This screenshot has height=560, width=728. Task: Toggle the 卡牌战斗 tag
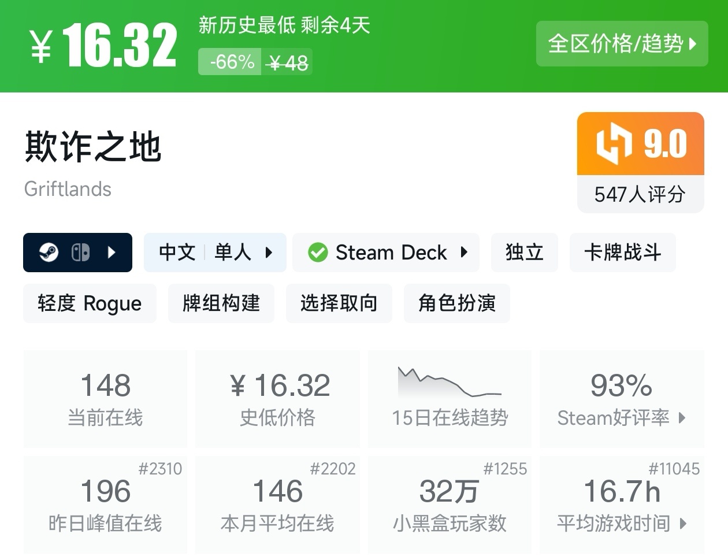[622, 252]
